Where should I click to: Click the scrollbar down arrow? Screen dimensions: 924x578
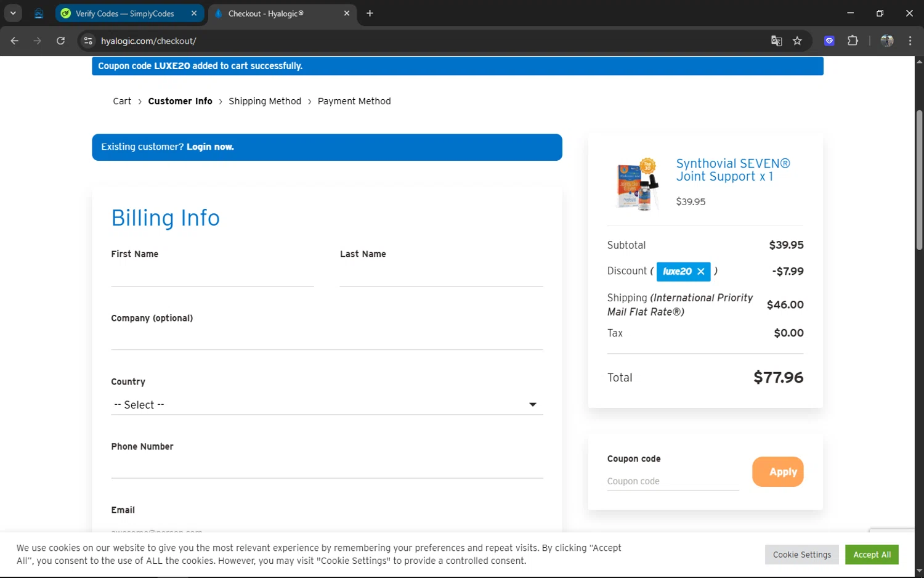(919, 571)
